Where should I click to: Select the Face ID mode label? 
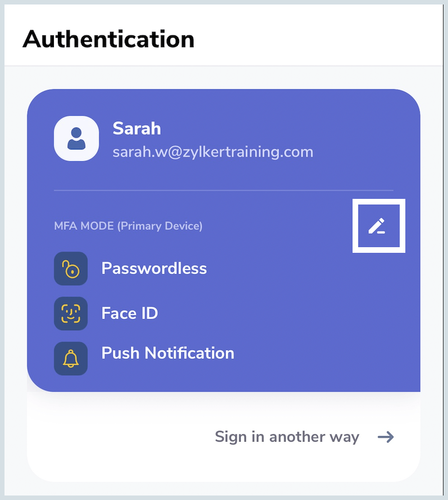130,313
